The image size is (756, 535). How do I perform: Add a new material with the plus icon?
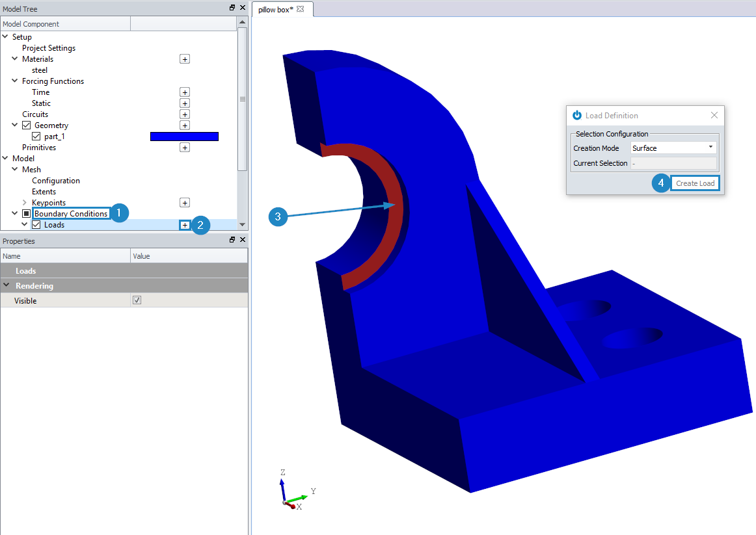click(185, 59)
